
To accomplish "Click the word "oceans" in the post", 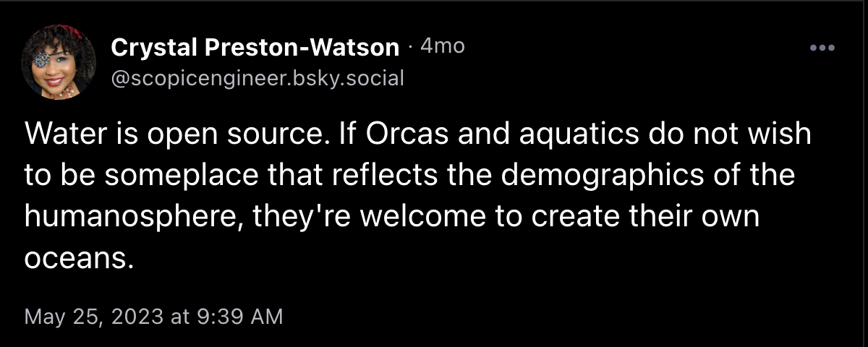I will pyautogui.click(x=77, y=258).
